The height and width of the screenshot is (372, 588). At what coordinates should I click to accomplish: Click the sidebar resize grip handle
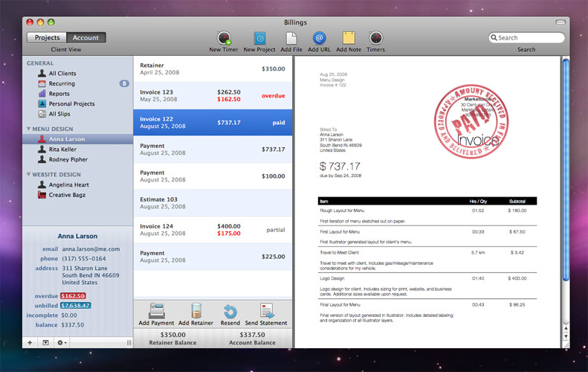pos(129,342)
